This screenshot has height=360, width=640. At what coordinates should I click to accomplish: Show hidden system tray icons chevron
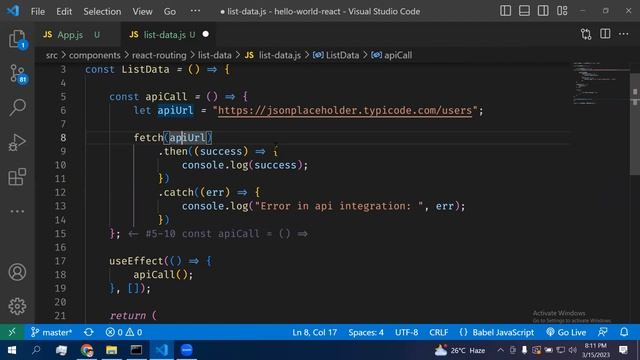500,350
